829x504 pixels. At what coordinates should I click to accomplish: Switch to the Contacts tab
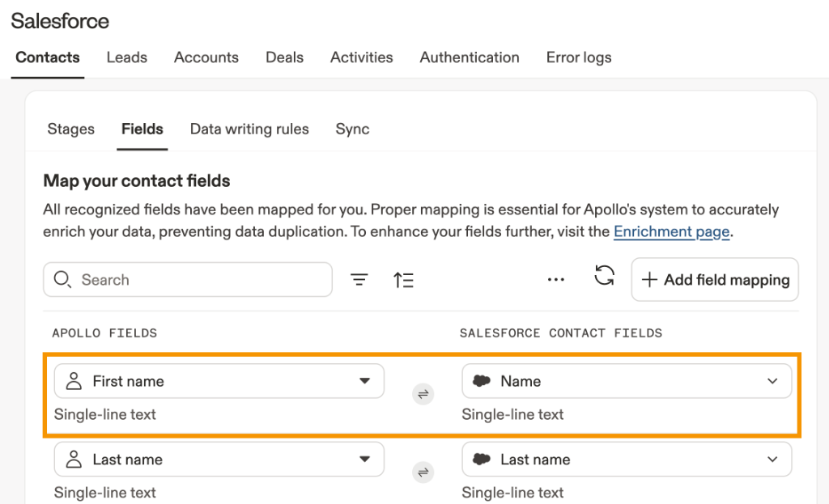[48, 57]
